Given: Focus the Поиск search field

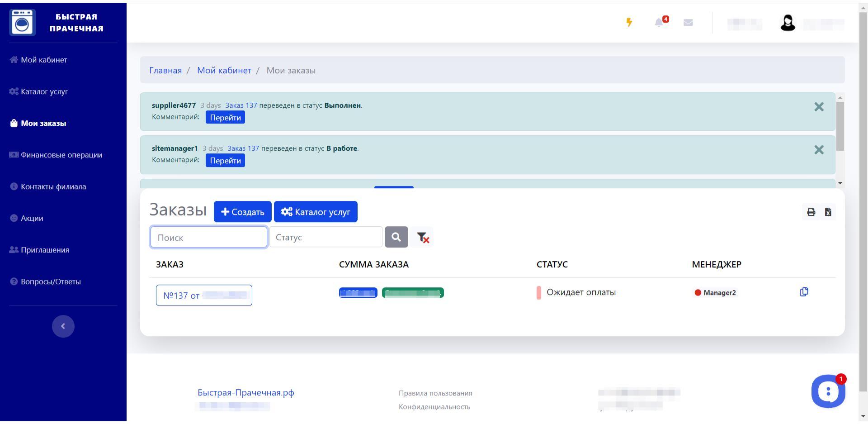Looking at the screenshot, I should coord(208,238).
